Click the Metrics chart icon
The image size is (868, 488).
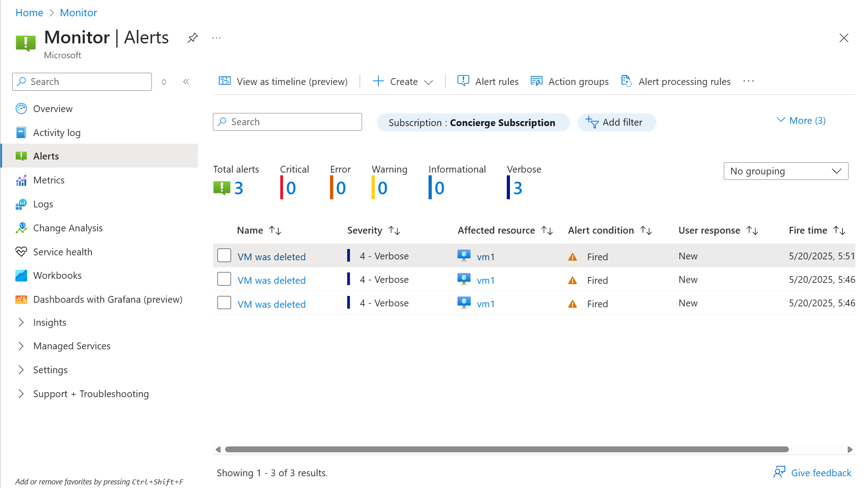click(x=21, y=180)
